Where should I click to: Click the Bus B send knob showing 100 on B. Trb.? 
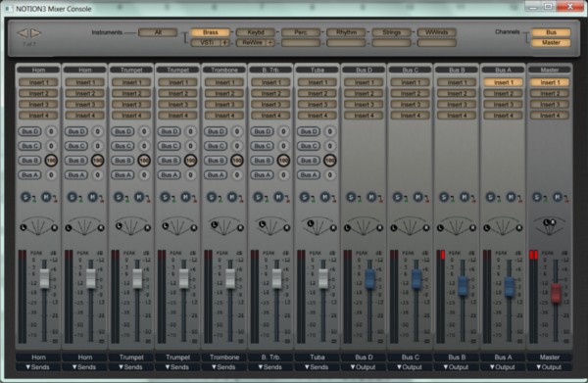pos(283,161)
